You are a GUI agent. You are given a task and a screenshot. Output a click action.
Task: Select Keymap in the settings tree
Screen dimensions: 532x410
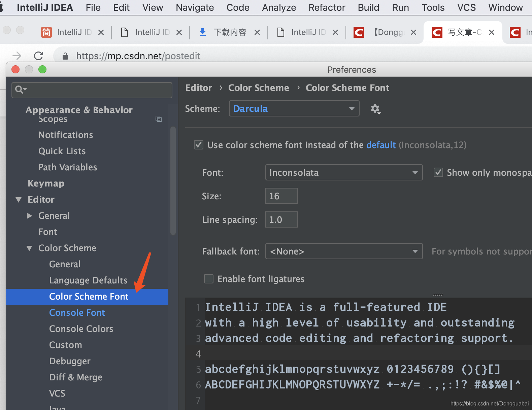(x=46, y=183)
